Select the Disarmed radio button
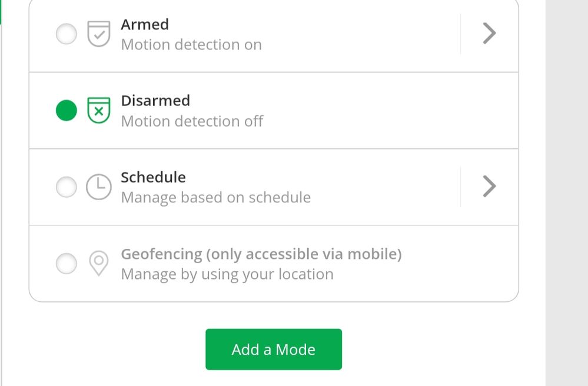Image resolution: width=588 pixels, height=386 pixels. 67,110
